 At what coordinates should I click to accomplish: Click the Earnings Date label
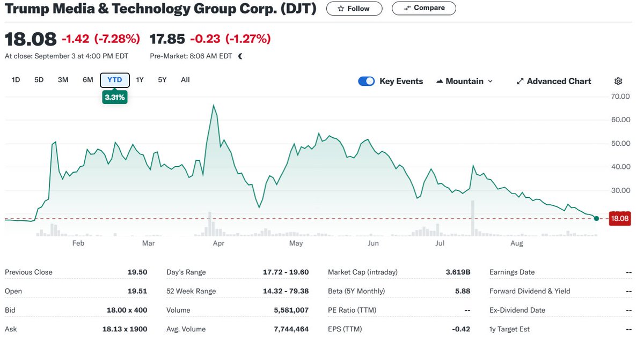[x=512, y=272]
